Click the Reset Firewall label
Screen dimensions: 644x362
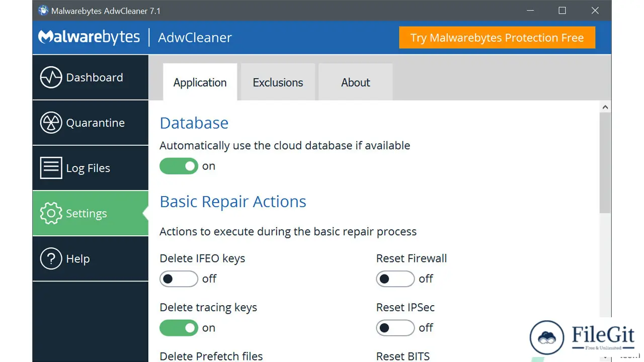412,258
